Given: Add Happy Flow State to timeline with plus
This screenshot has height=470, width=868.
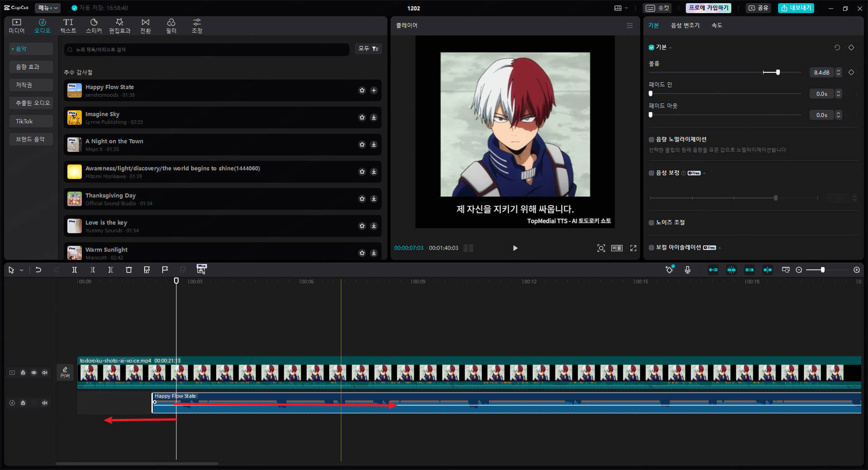Looking at the screenshot, I should pos(374,90).
